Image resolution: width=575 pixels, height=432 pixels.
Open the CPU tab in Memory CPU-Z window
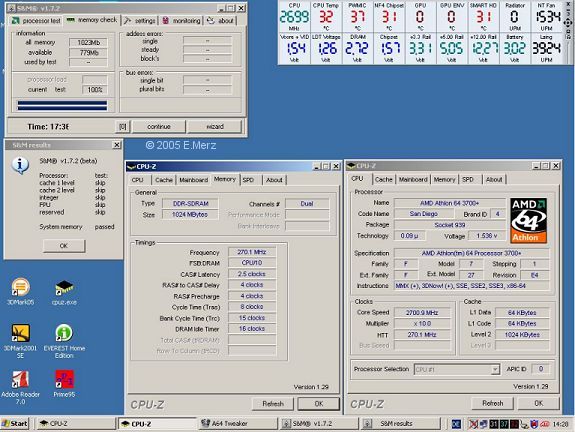click(x=138, y=180)
